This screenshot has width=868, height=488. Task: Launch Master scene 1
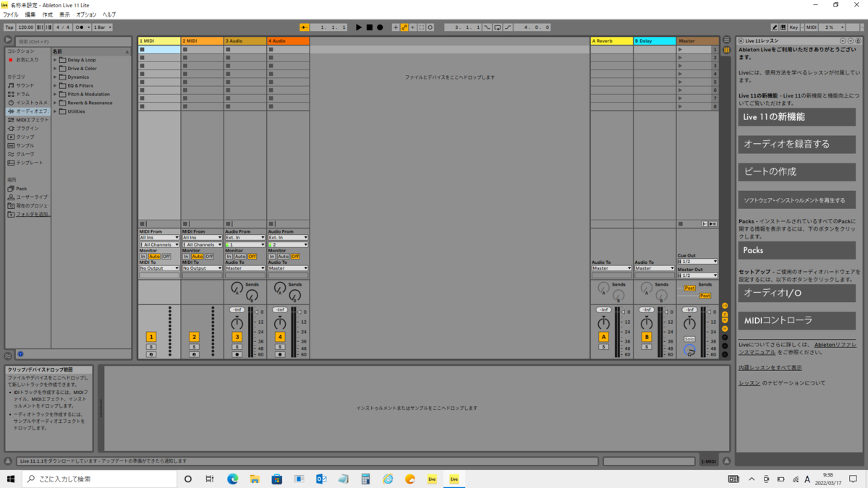pos(681,49)
